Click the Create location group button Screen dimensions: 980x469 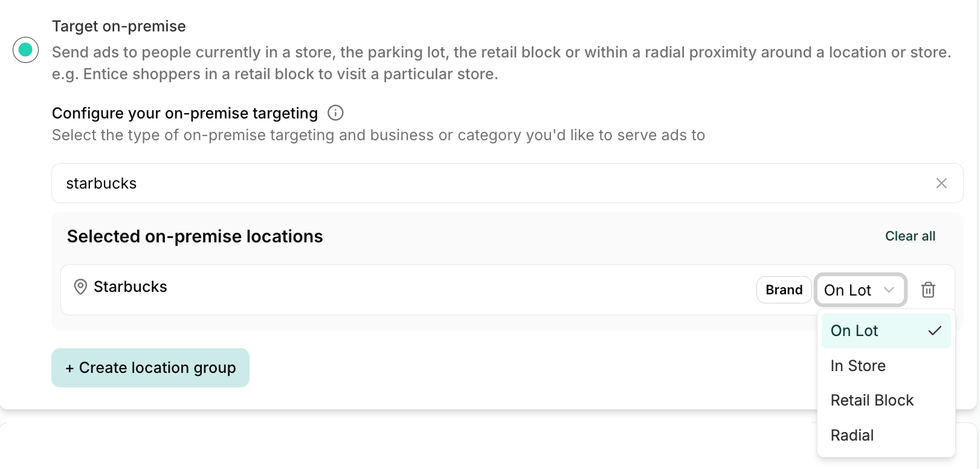coord(150,367)
